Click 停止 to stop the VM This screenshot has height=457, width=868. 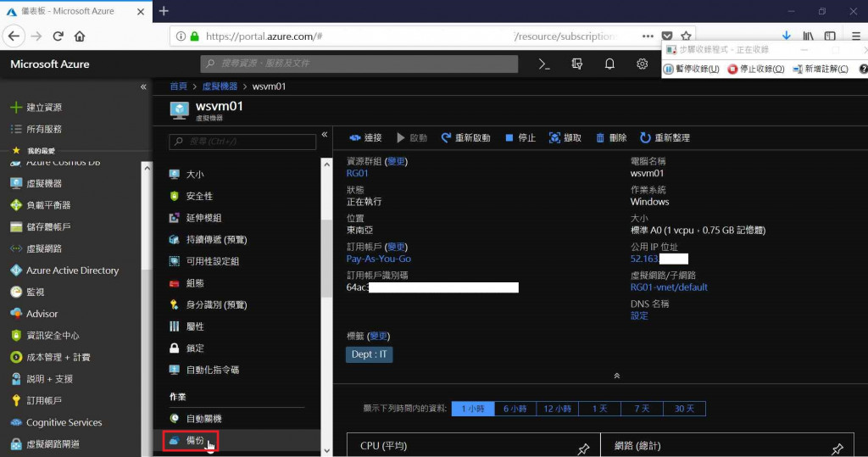point(520,138)
